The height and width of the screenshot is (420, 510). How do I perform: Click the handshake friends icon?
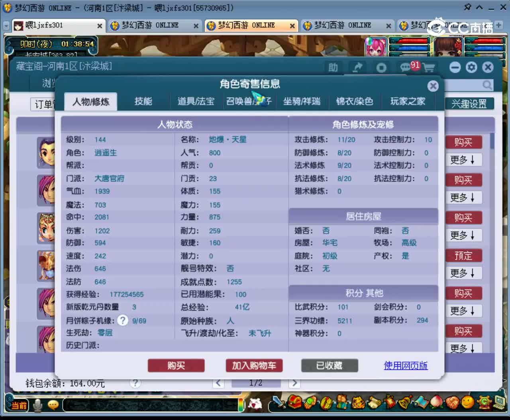453,403
